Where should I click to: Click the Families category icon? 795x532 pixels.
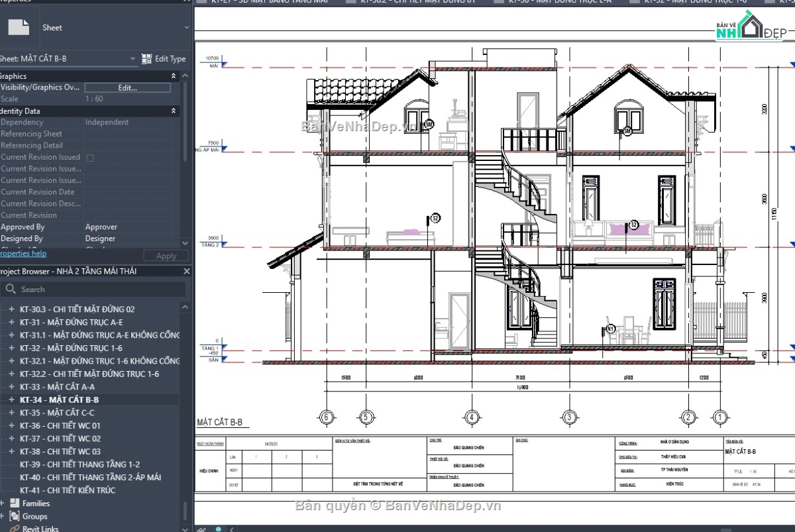click(15, 503)
